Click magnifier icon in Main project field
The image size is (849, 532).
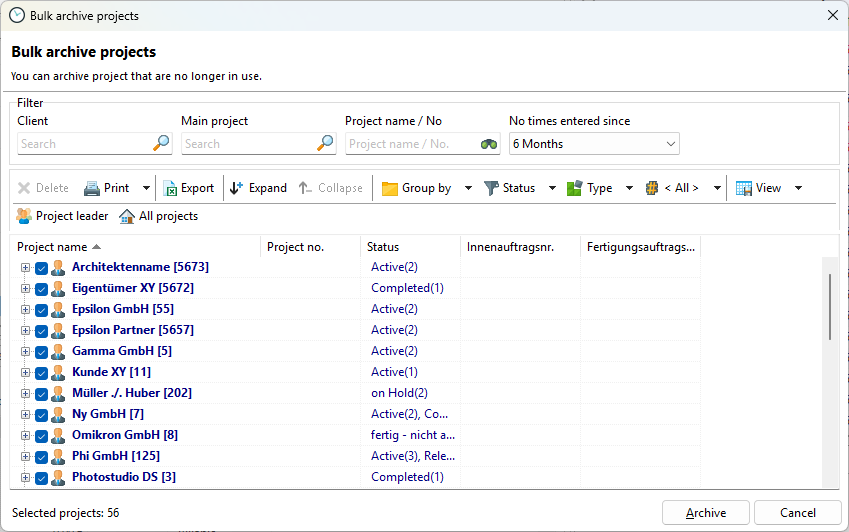[x=325, y=144]
